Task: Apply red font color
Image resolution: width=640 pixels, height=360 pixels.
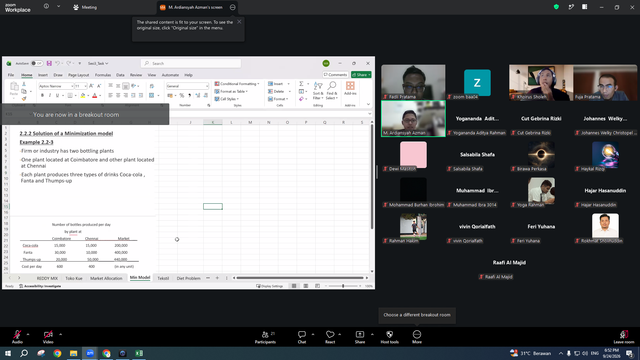Action: coord(95,96)
